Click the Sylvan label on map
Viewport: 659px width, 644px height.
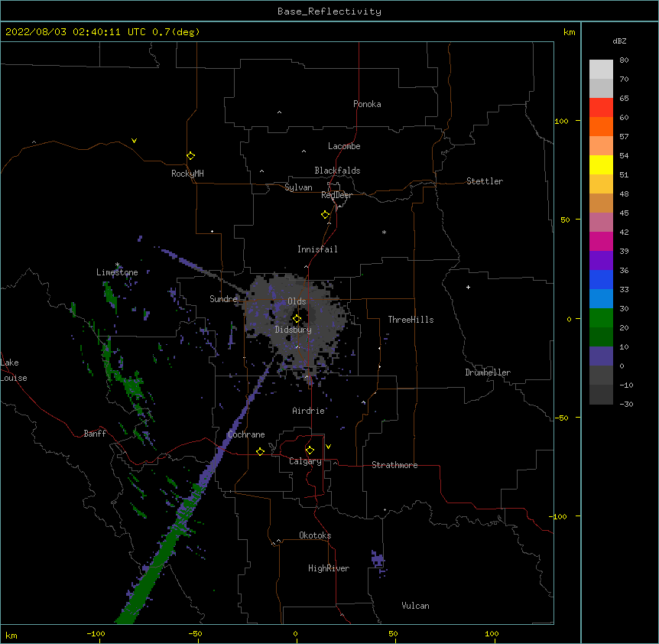point(298,187)
